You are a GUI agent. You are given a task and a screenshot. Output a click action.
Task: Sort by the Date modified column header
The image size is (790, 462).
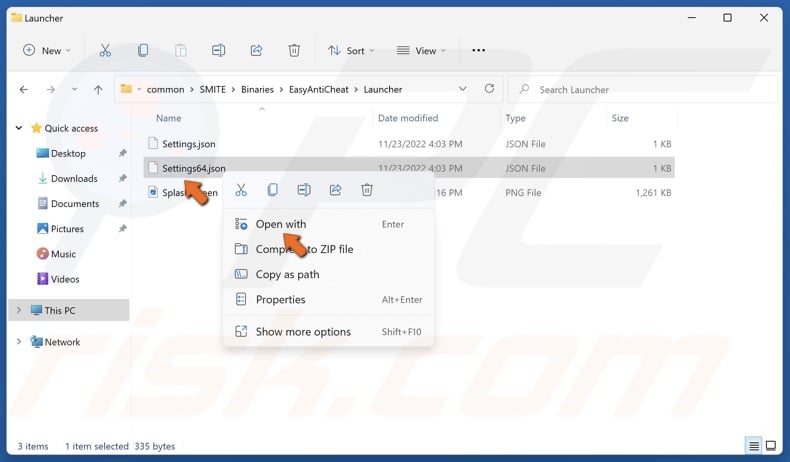[408, 118]
